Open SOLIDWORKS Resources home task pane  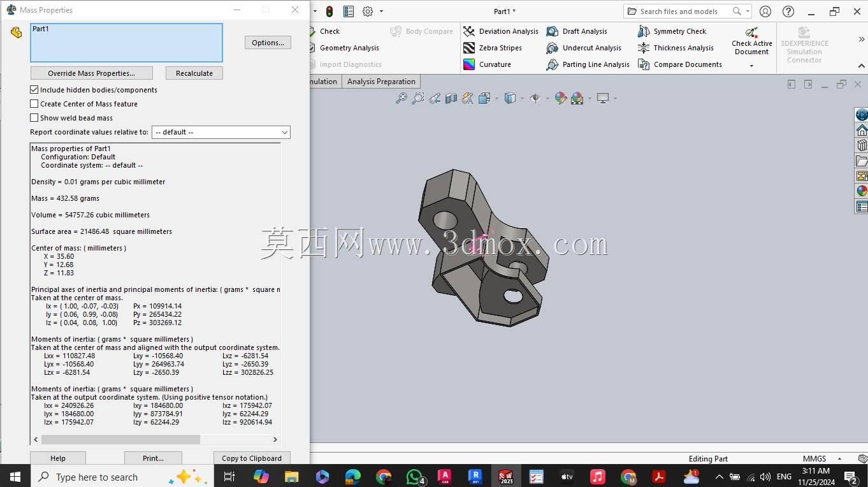[862, 130]
